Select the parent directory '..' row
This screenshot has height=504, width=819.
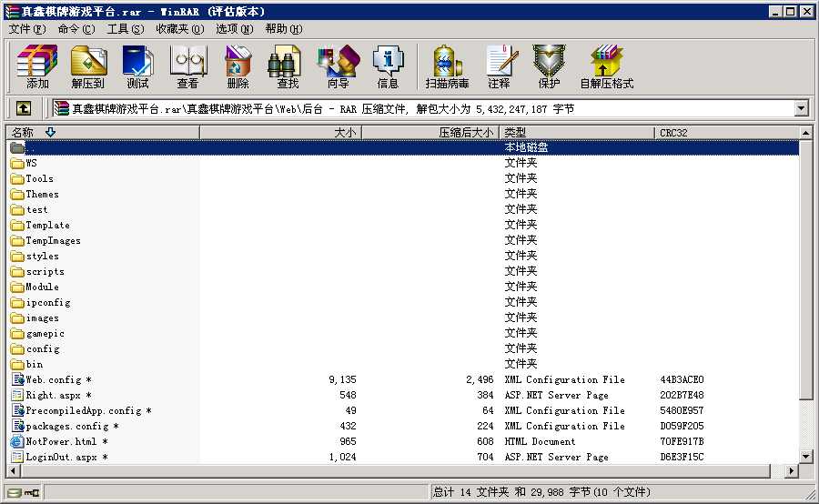click(x=403, y=147)
